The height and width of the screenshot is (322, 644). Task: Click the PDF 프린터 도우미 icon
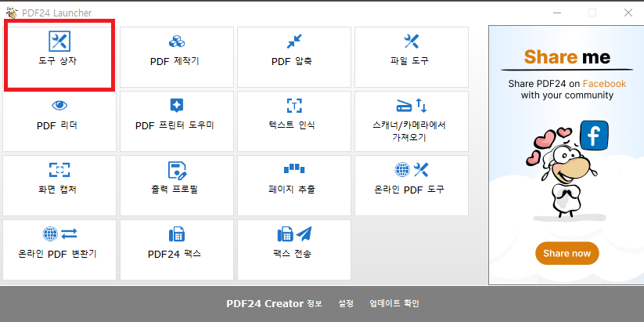[177, 106]
